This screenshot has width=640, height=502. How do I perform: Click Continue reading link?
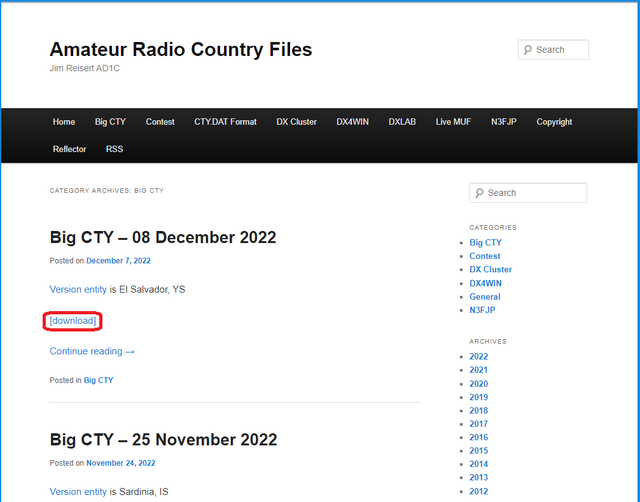[x=92, y=351]
